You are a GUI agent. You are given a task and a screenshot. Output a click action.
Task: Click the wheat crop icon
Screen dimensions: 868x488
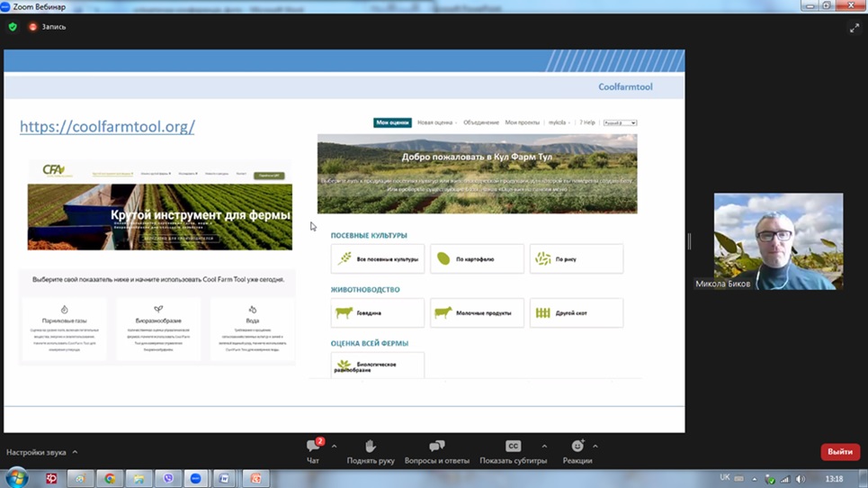tap(345, 258)
